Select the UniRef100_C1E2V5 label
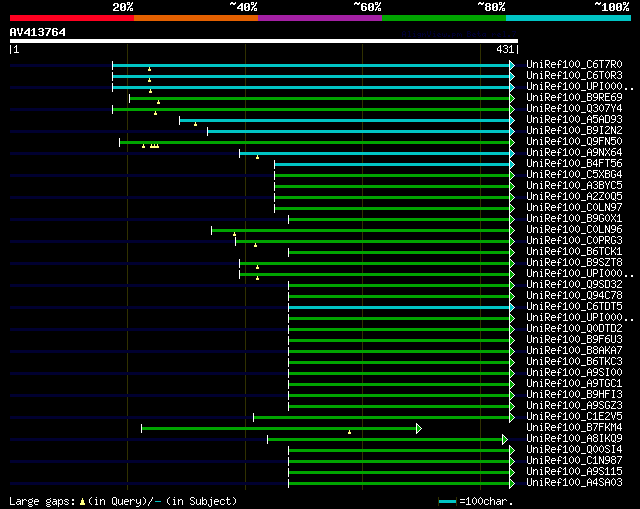The image size is (640, 509). point(574,417)
